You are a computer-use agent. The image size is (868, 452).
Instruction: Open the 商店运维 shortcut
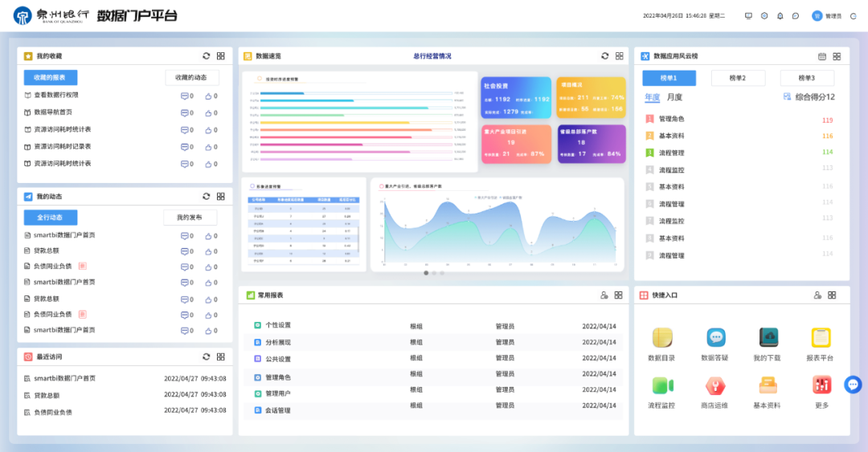pos(714,393)
